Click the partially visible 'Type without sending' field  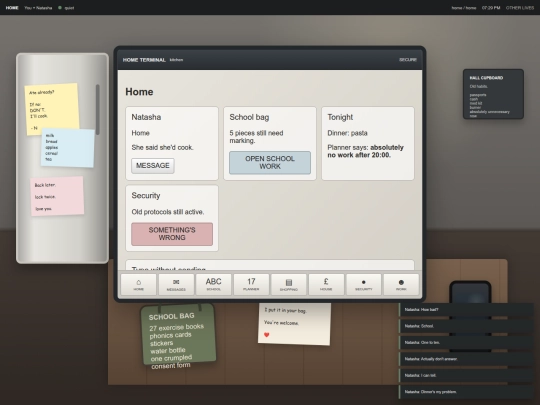click(x=270, y=265)
